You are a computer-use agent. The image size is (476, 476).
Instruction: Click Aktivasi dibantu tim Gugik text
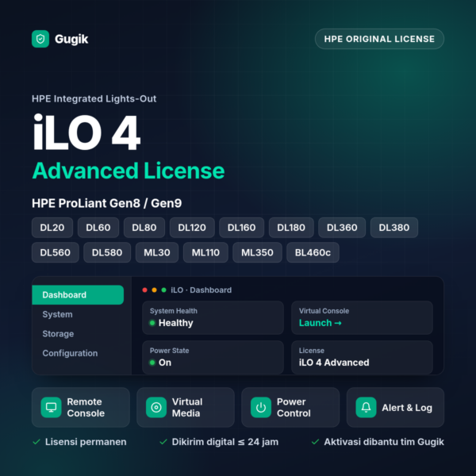pyautogui.click(x=384, y=442)
